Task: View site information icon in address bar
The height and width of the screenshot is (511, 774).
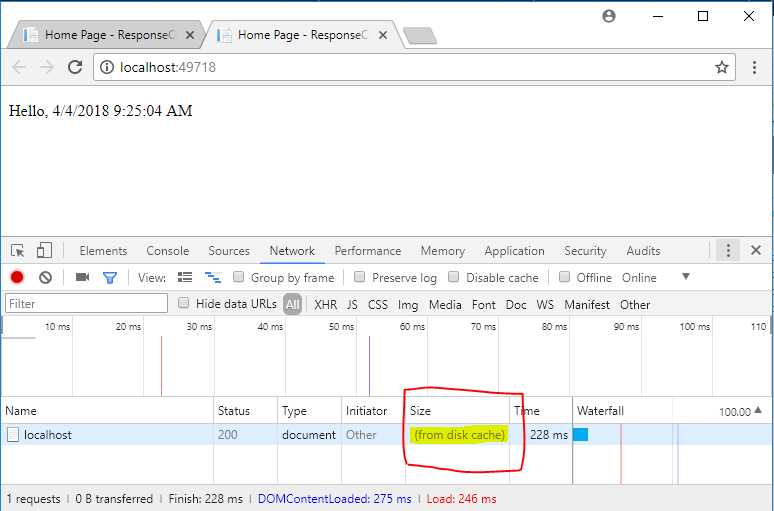Action: (x=107, y=67)
